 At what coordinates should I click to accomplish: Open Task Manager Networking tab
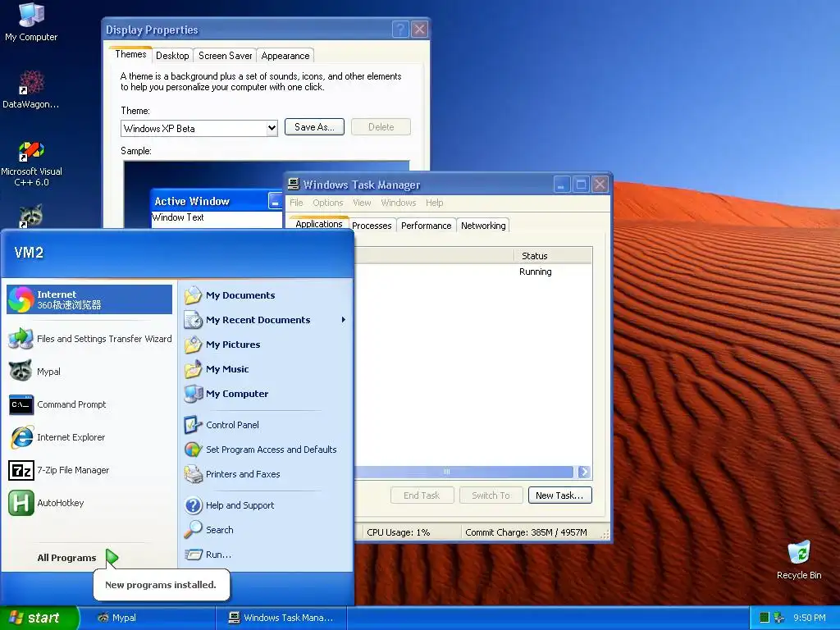tap(483, 226)
